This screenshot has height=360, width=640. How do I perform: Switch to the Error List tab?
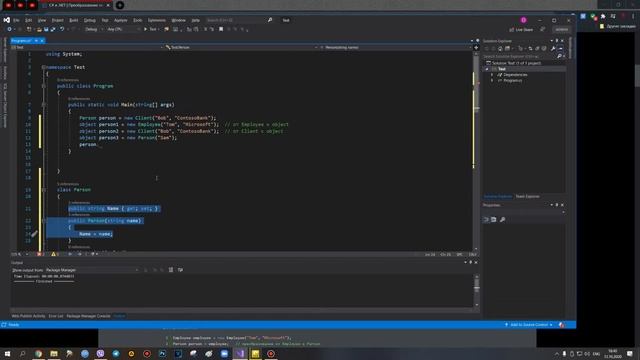tap(56, 316)
